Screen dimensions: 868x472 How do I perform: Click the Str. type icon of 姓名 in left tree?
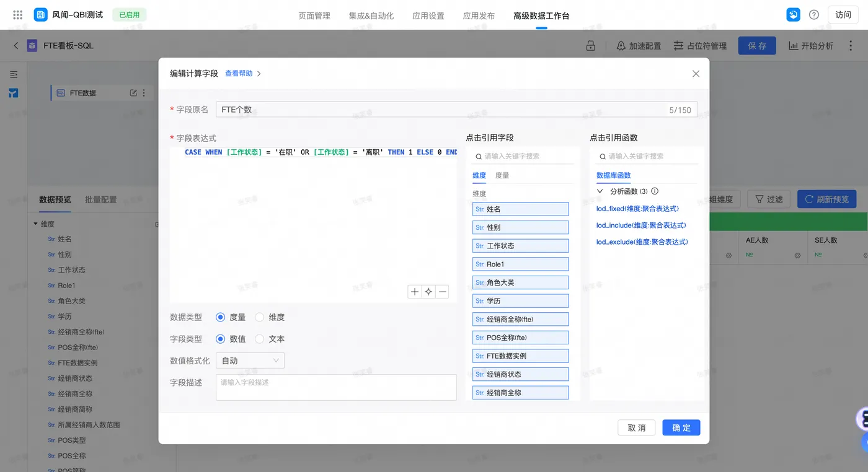tap(51, 239)
